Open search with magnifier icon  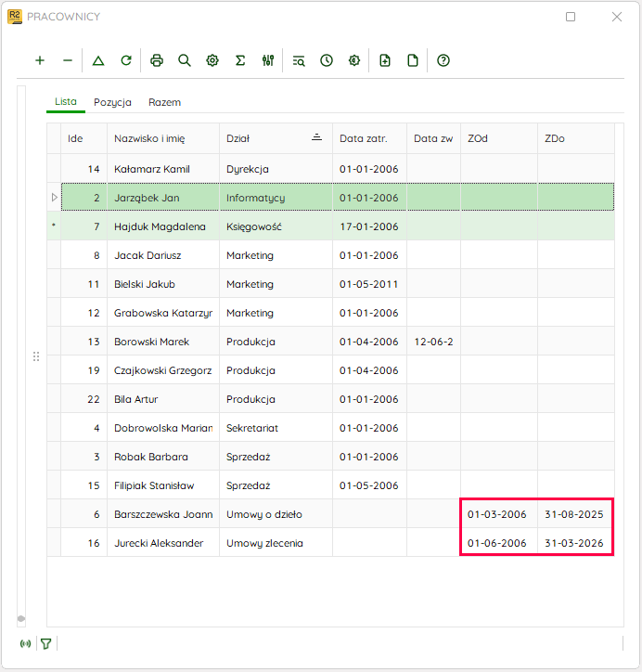click(185, 60)
